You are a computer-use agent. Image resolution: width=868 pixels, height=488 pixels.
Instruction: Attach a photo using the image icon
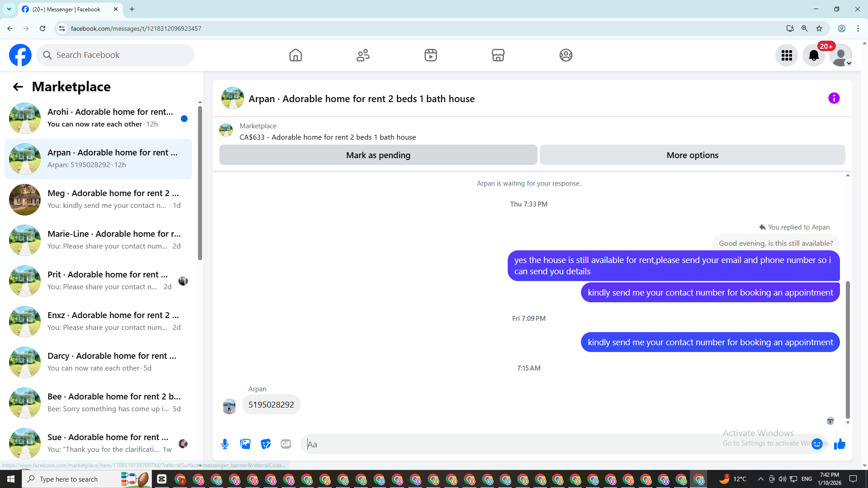[x=245, y=444]
